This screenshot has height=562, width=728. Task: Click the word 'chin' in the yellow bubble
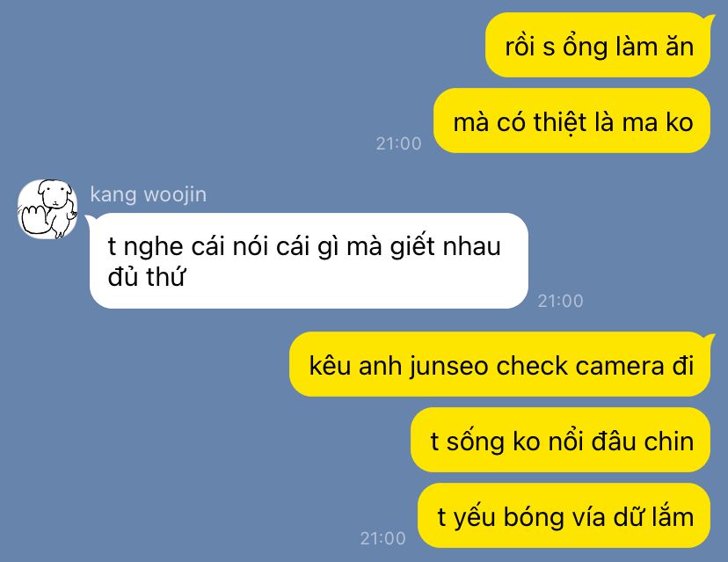click(x=668, y=441)
